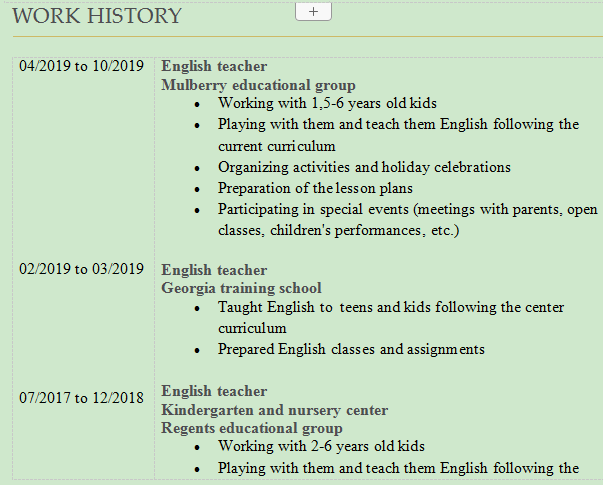Click the Regents educational group company name
Screen dimensions: 603x485
(x=252, y=428)
